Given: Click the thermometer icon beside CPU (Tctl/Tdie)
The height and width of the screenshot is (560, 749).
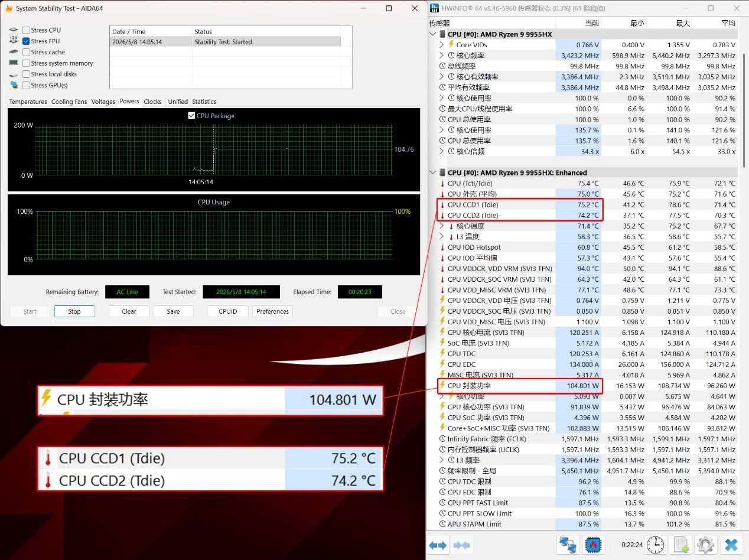Looking at the screenshot, I should 442,184.
